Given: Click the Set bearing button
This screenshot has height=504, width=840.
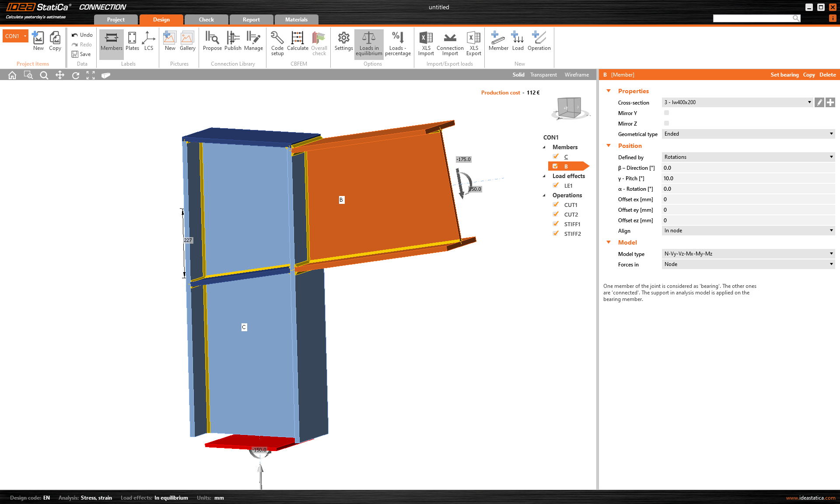Looking at the screenshot, I should (x=784, y=75).
